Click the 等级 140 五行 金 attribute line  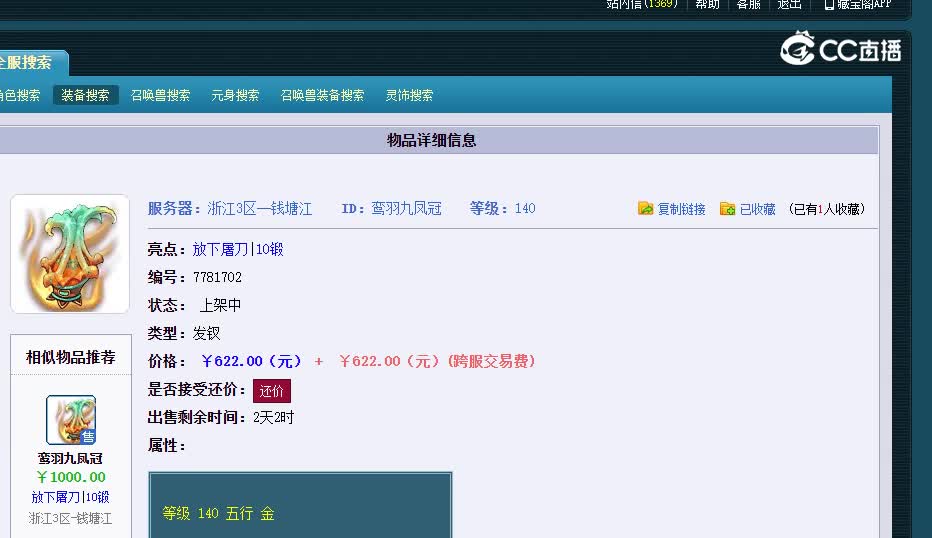[x=218, y=513]
